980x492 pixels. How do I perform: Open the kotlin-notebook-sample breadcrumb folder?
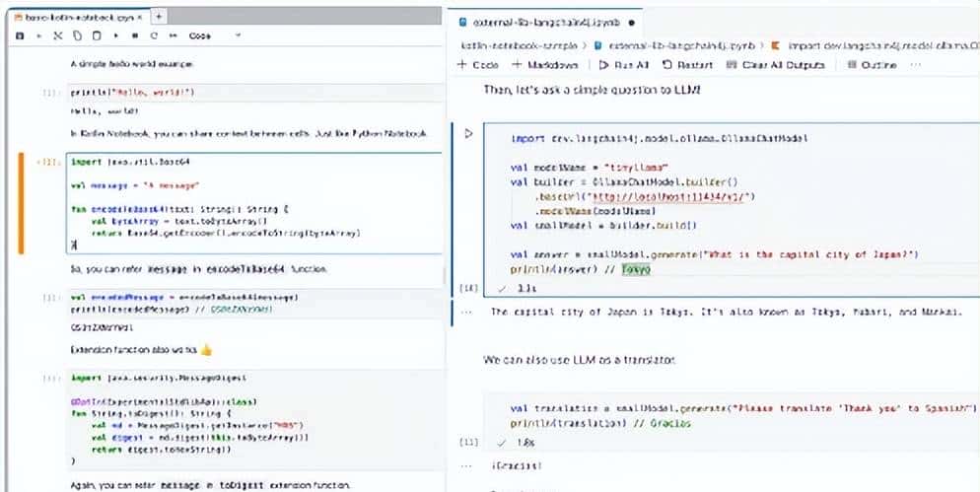[519, 45]
